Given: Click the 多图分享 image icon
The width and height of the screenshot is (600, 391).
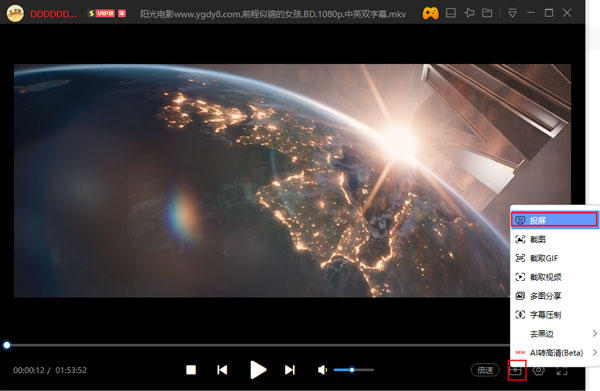Looking at the screenshot, I should click(520, 296).
